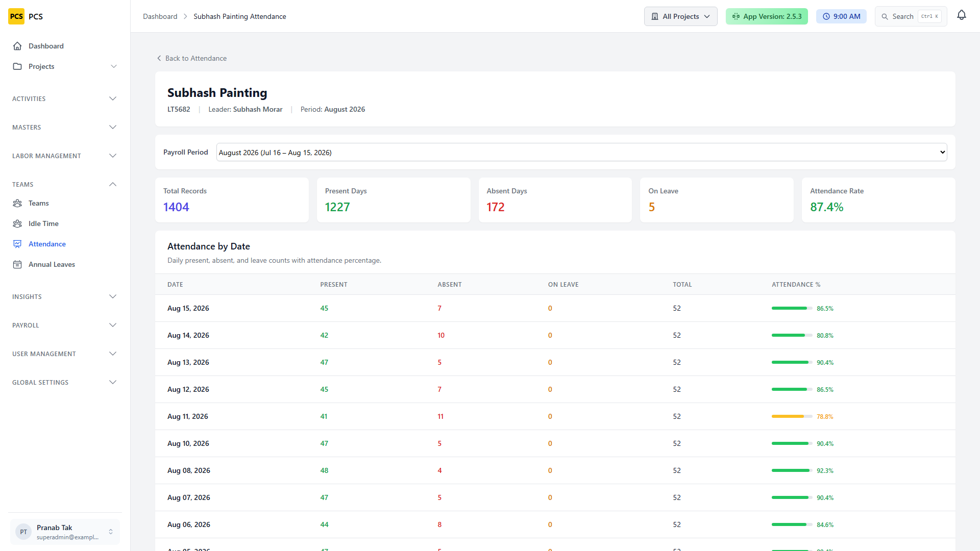Viewport: 980px width, 551px height.
Task: Open the Payroll Period select box
Action: tap(581, 152)
